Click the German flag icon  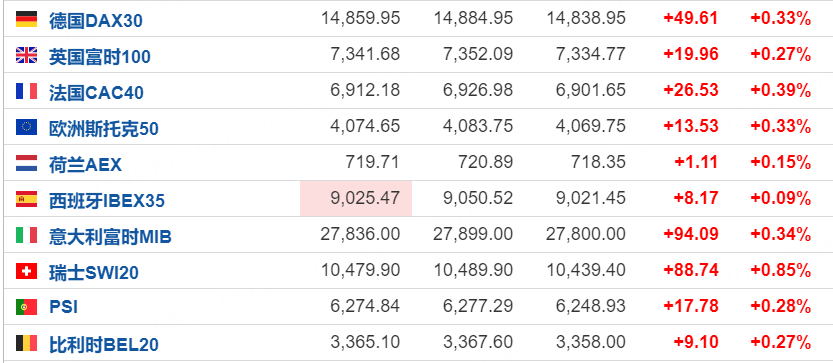click(x=26, y=19)
